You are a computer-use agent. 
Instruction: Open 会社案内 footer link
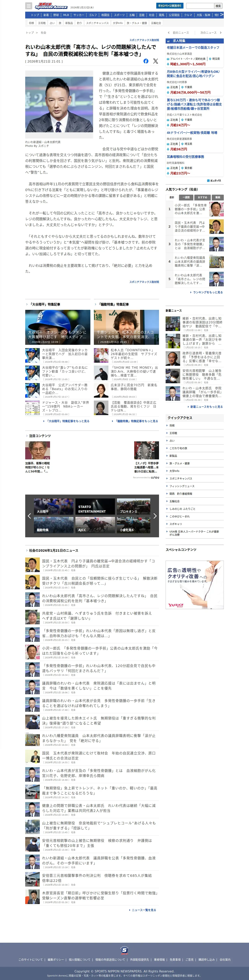click(x=225, y=959)
